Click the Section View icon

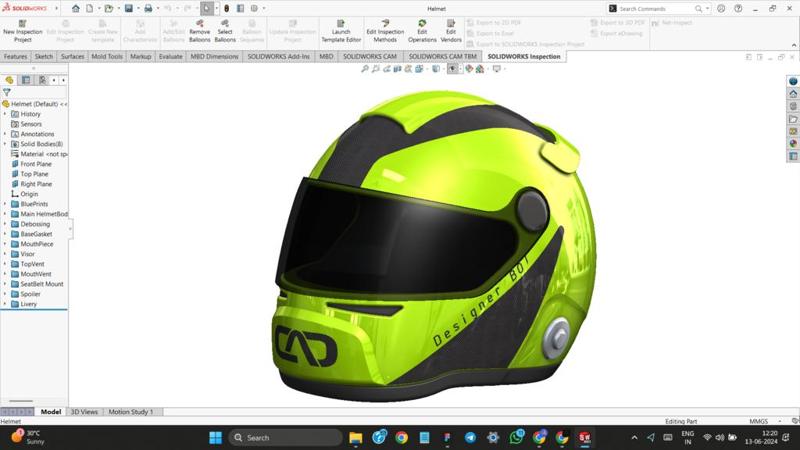tap(397, 69)
